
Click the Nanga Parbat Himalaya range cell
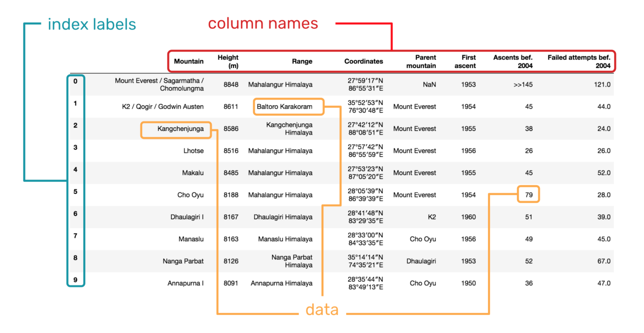coord(292,261)
